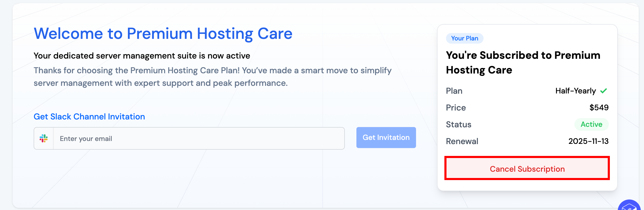Click the Renewal row label
Viewport: 644px width, 210px height.
tap(462, 141)
